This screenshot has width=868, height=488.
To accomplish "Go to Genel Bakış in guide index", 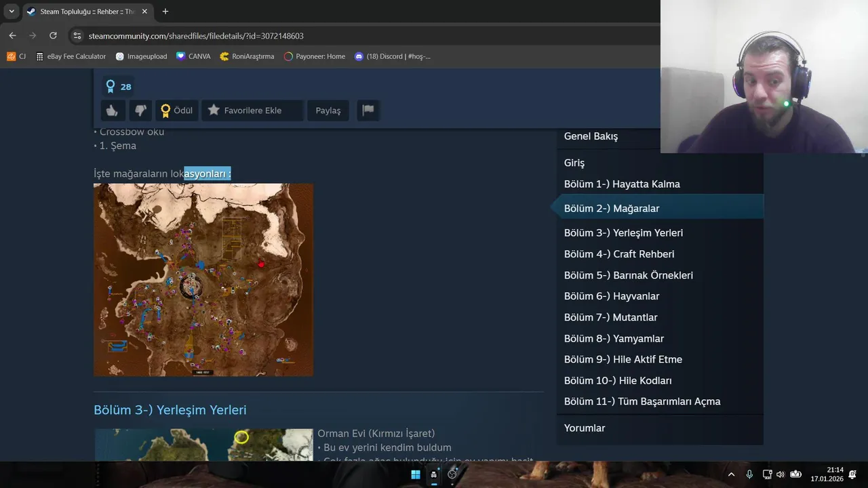I will click(591, 136).
